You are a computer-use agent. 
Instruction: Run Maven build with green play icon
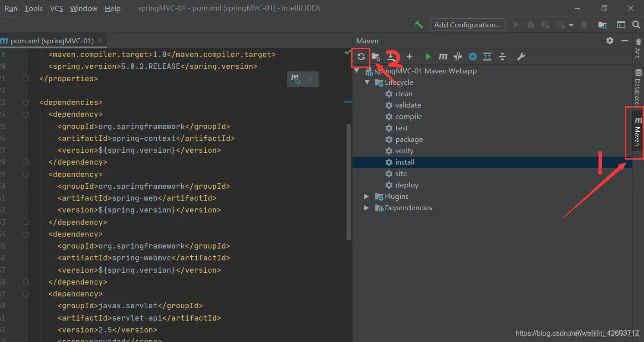tap(428, 57)
